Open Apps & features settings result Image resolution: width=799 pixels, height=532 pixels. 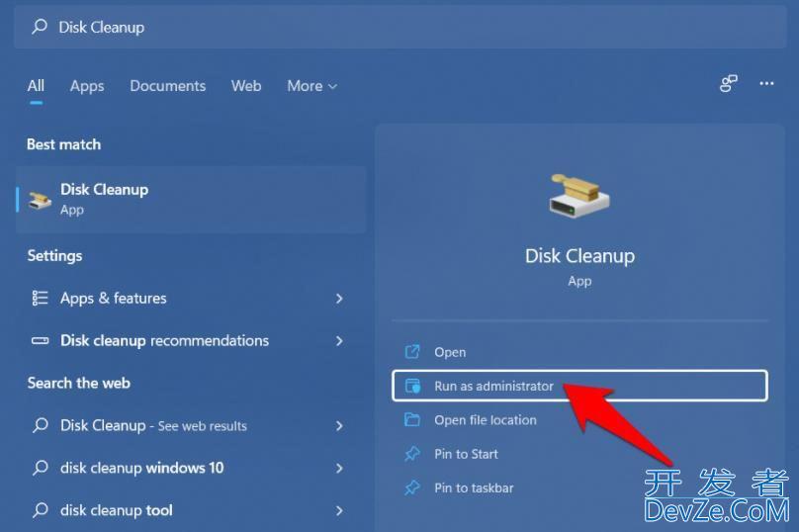coord(191,298)
